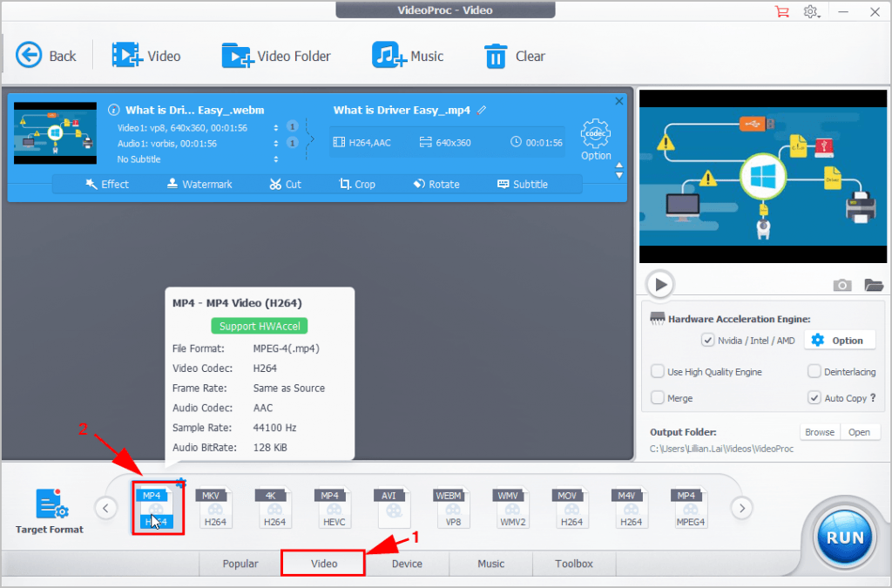Toggle Auto Copy checkbox
Screen dimensions: 892x588
[x=814, y=397]
